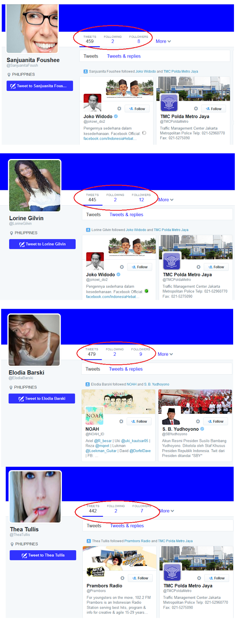Follow S. B. Yudhoyono account
This screenshot has height=644, width=242.
(215, 421)
